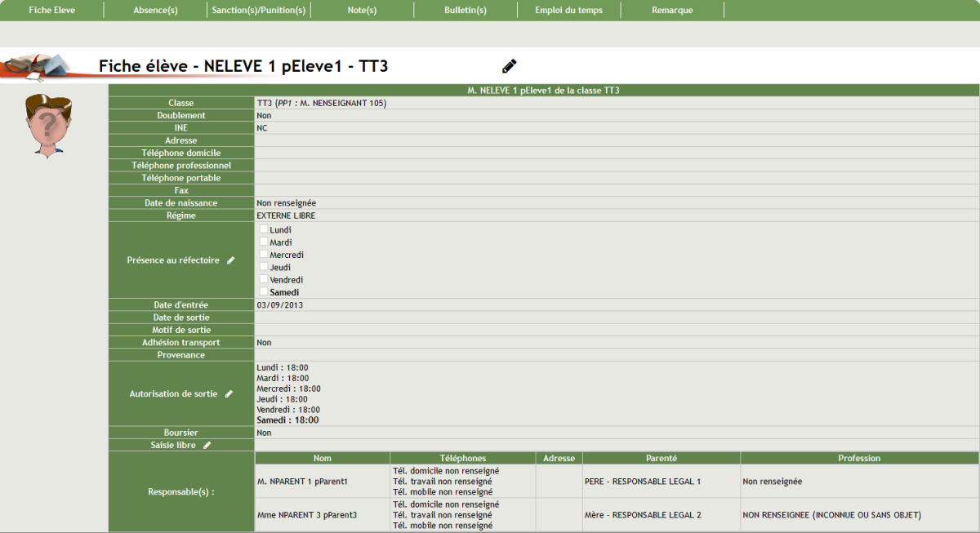Go to Sanction(s)/Punition(s) tab
Screen dimensions: 980x533
coord(258,10)
